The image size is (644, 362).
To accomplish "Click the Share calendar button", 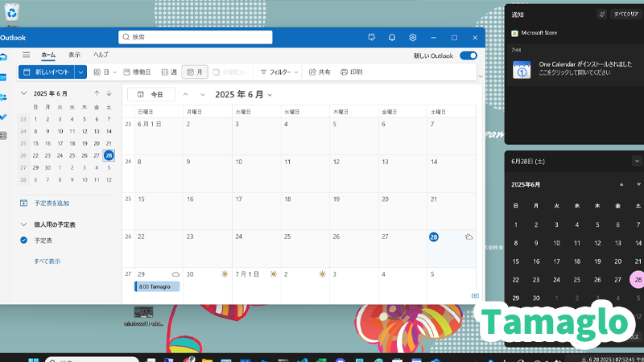I will pos(320,72).
